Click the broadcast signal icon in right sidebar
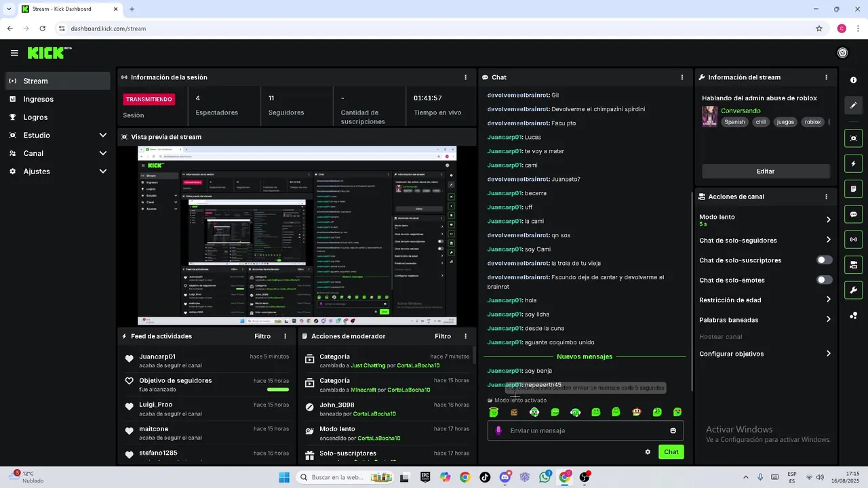This screenshot has width=868, height=488. [853, 239]
